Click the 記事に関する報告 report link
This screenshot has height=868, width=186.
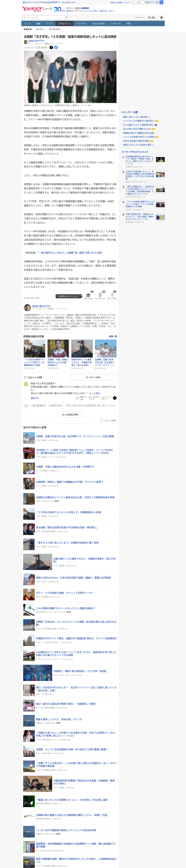(x=32, y=298)
